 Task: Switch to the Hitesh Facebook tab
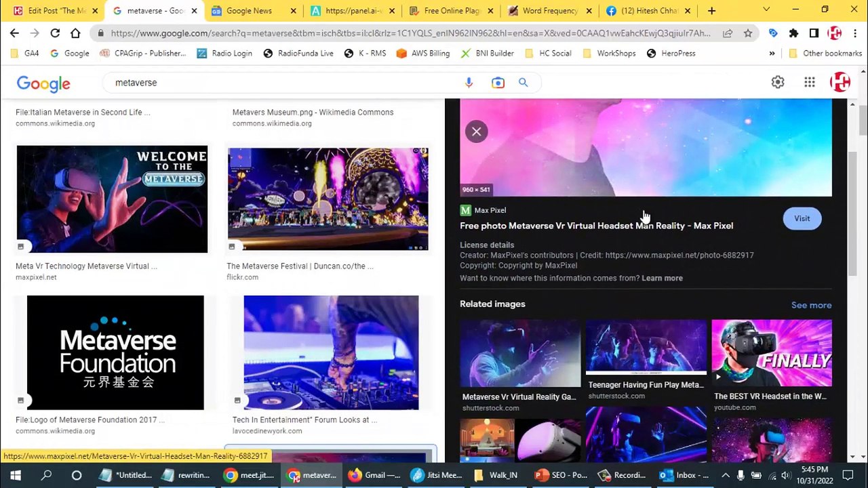tap(649, 11)
